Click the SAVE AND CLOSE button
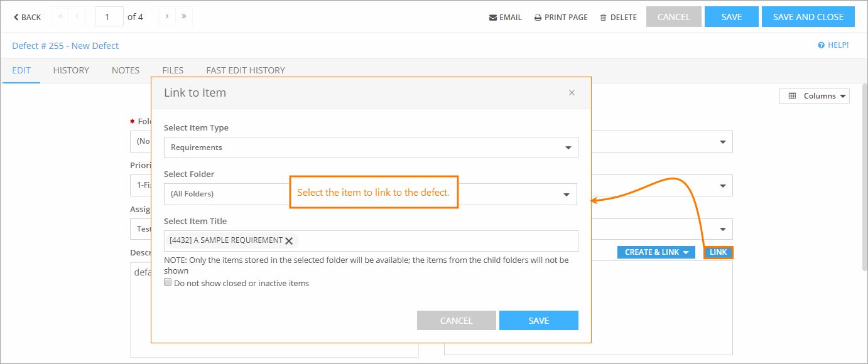Image resolution: width=868 pixels, height=364 pixels. click(x=808, y=16)
